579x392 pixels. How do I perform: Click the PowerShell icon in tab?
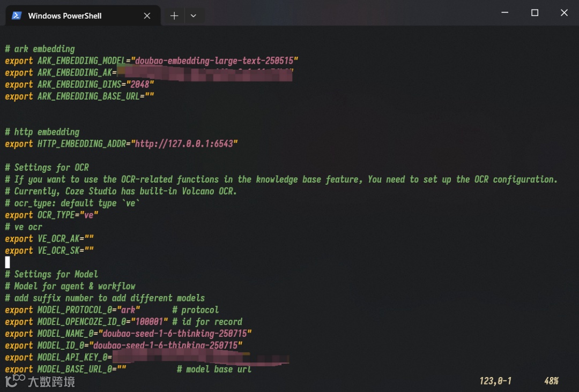pos(17,16)
